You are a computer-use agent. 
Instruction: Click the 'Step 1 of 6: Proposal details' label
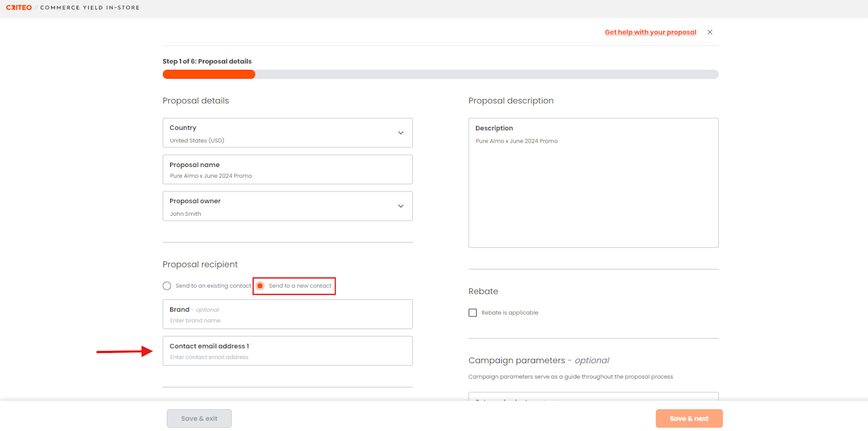[208, 61]
